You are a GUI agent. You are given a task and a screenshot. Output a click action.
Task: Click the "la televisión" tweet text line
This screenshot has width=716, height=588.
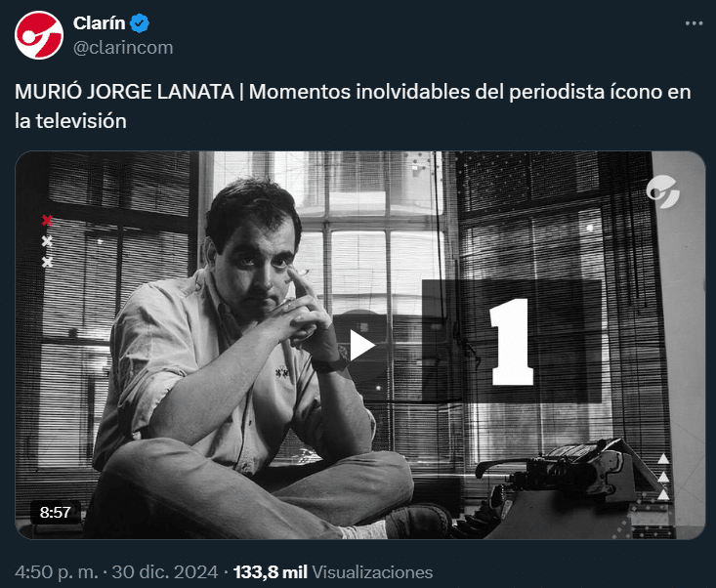click(71, 120)
